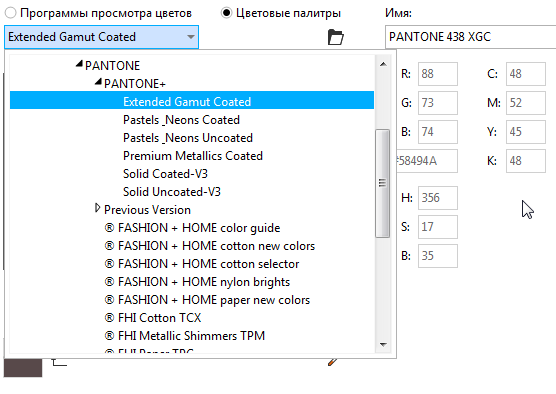Image resolution: width=556 pixels, height=394 pixels.
Task: Expand the Previous Version node
Action: pyautogui.click(x=98, y=208)
